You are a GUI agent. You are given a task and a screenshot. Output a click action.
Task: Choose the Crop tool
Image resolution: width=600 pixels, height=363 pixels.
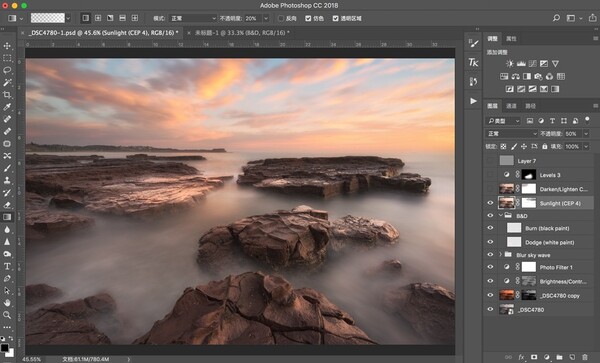tap(7, 94)
